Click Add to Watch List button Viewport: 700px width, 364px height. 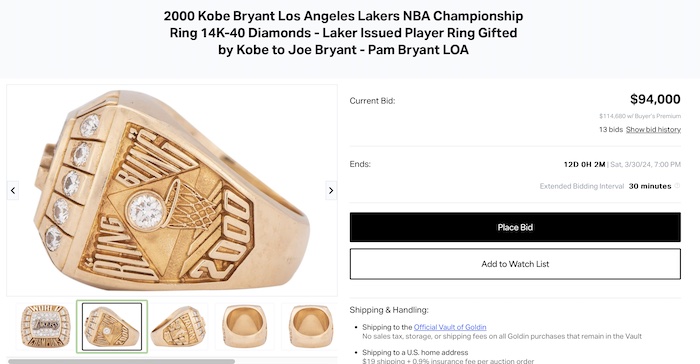pyautogui.click(x=515, y=264)
